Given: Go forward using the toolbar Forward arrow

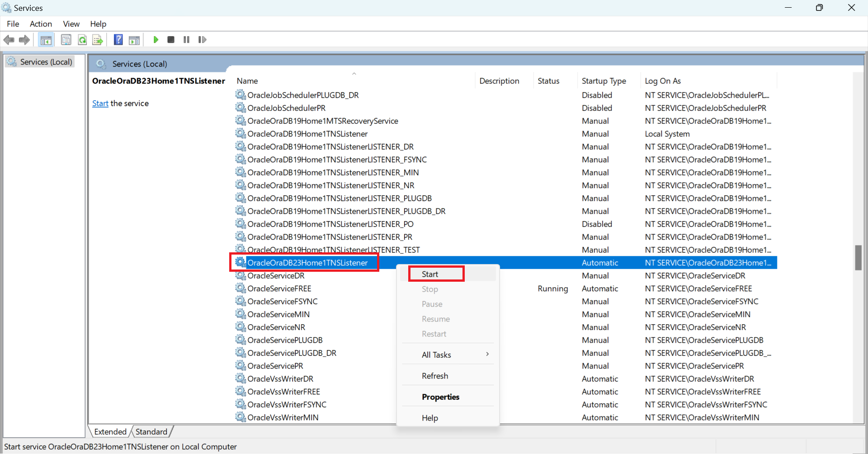Looking at the screenshot, I should tap(24, 40).
